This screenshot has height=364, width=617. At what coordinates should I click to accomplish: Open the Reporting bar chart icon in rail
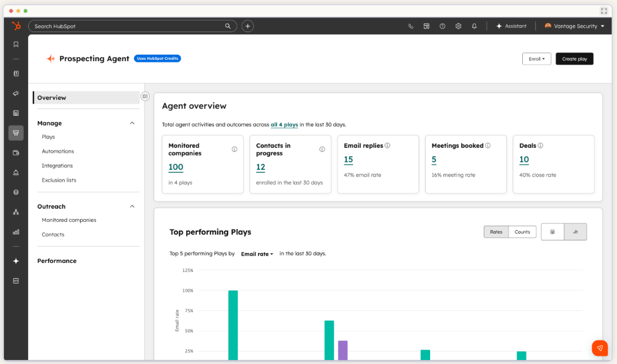[x=16, y=232]
